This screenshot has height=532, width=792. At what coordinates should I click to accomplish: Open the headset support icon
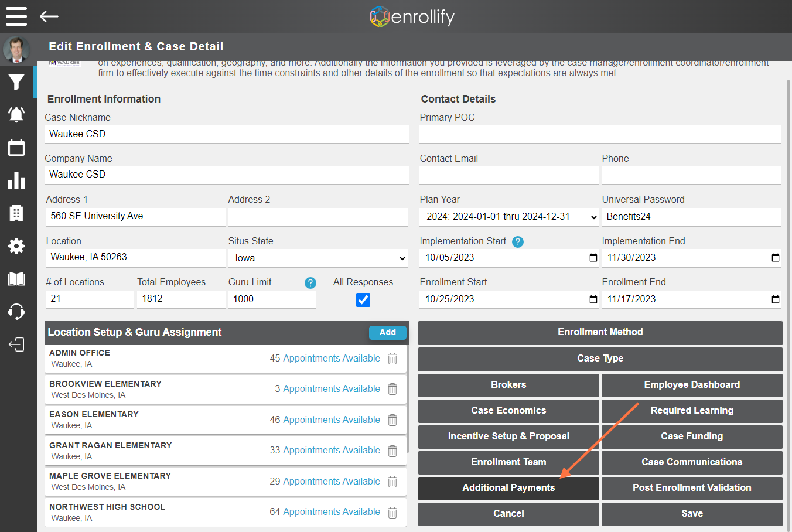pyautogui.click(x=16, y=311)
